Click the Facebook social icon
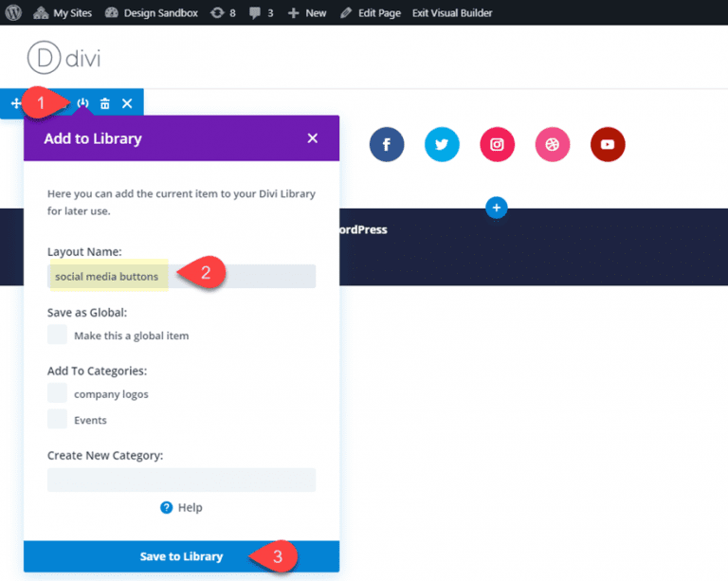This screenshot has height=581, width=728. point(387,145)
